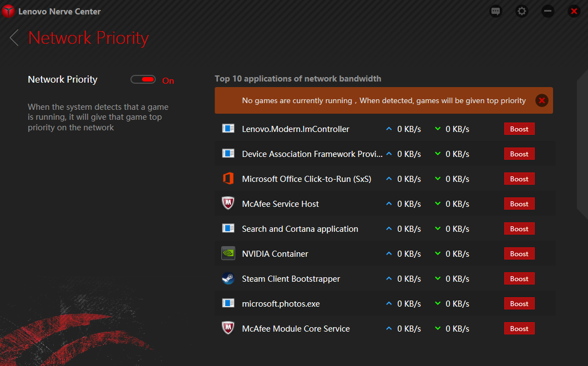Image resolution: width=588 pixels, height=366 pixels.
Task: Open settings via the gear icon
Action: pos(521,11)
